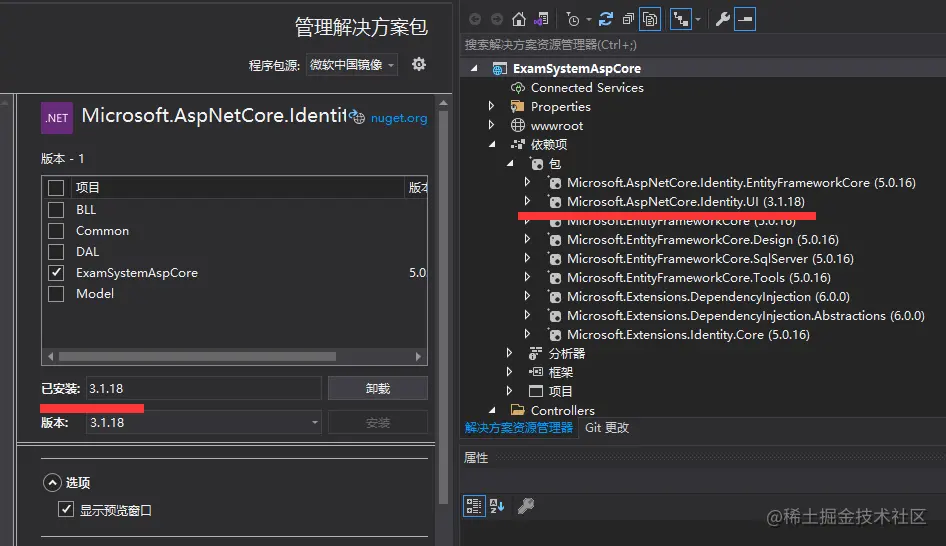Open the 版本 3.1.18 version dropdown
The height and width of the screenshot is (546, 946).
[203, 423]
